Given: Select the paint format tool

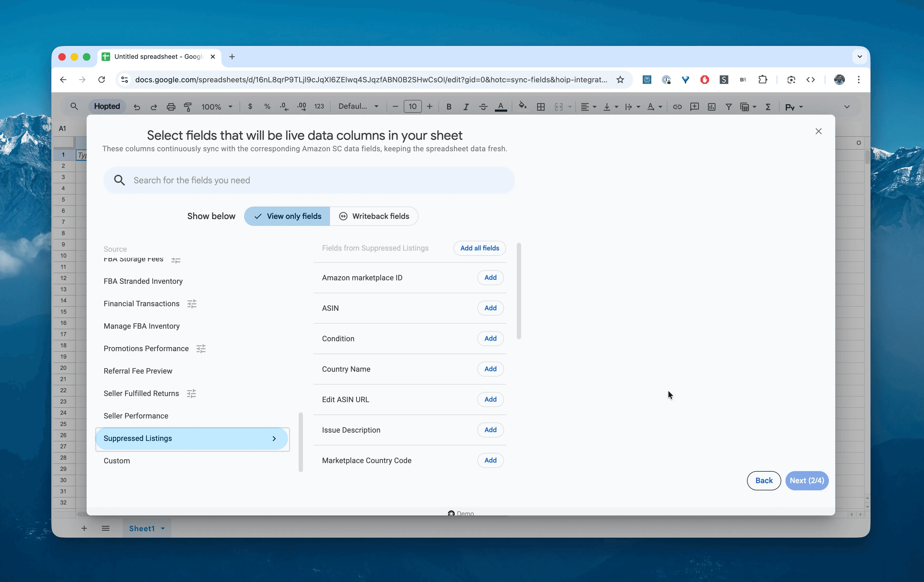Looking at the screenshot, I should tap(188, 107).
